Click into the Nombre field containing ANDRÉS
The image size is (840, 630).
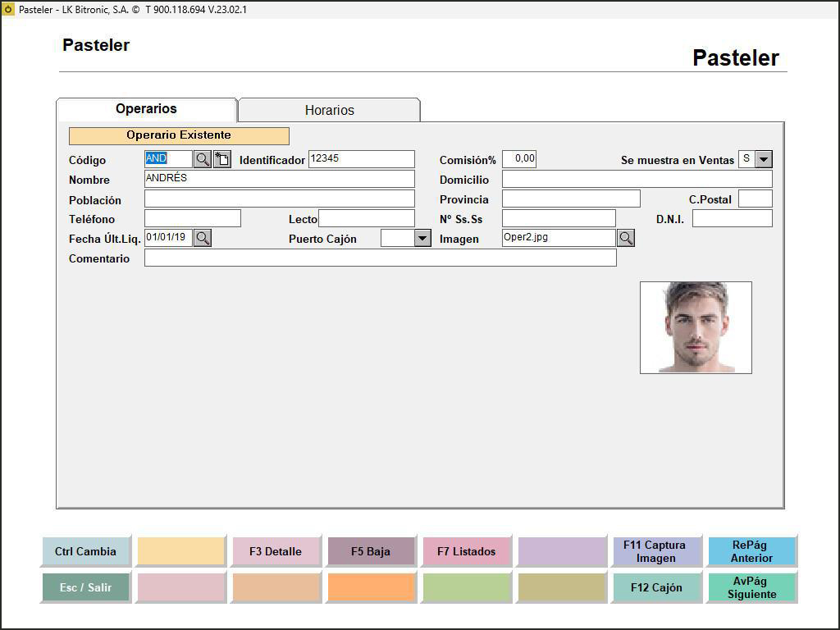(279, 179)
